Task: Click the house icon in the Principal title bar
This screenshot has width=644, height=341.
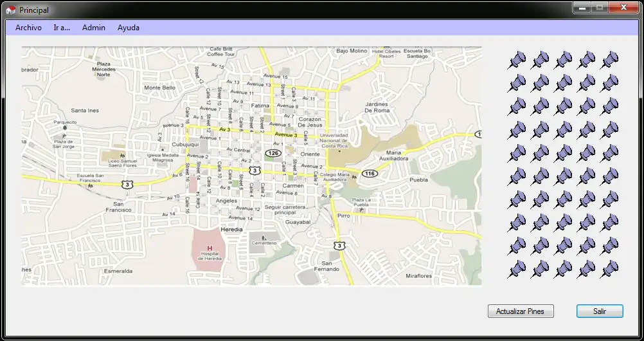Action: (11, 10)
